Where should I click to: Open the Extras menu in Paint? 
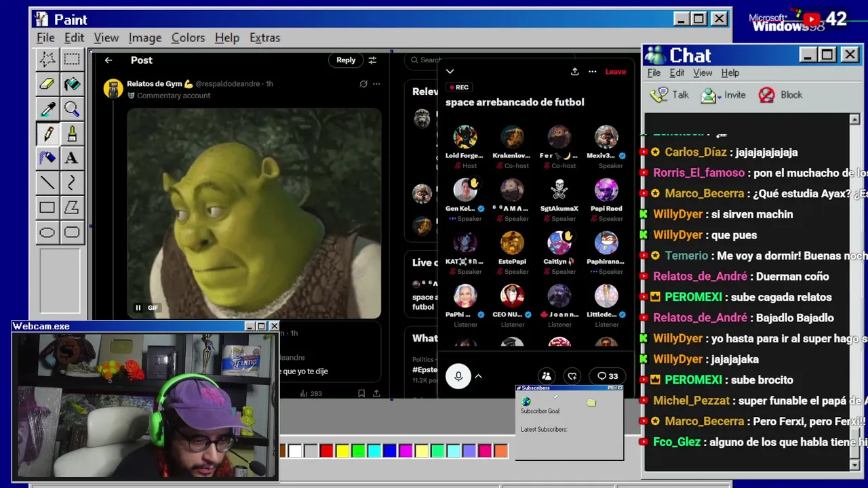tap(264, 37)
